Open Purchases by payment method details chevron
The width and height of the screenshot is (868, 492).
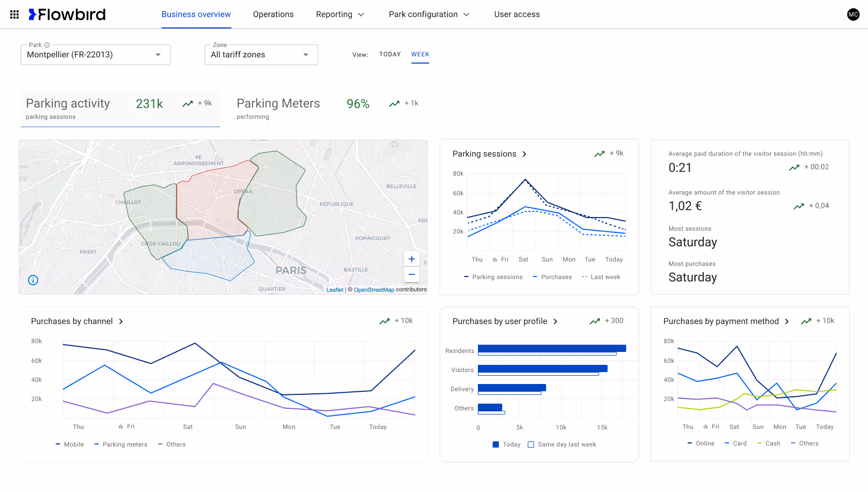(x=787, y=321)
